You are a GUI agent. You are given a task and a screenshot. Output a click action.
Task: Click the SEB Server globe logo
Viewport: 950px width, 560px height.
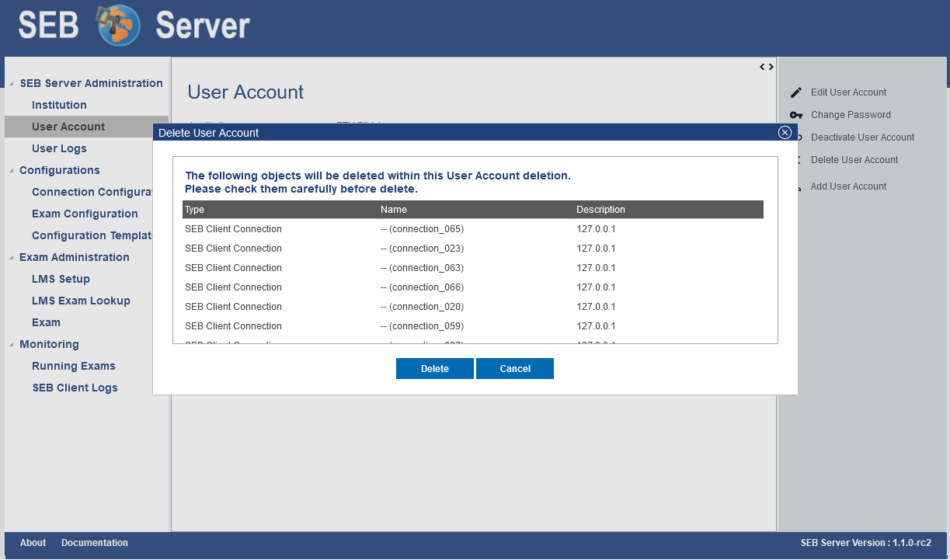(x=118, y=26)
